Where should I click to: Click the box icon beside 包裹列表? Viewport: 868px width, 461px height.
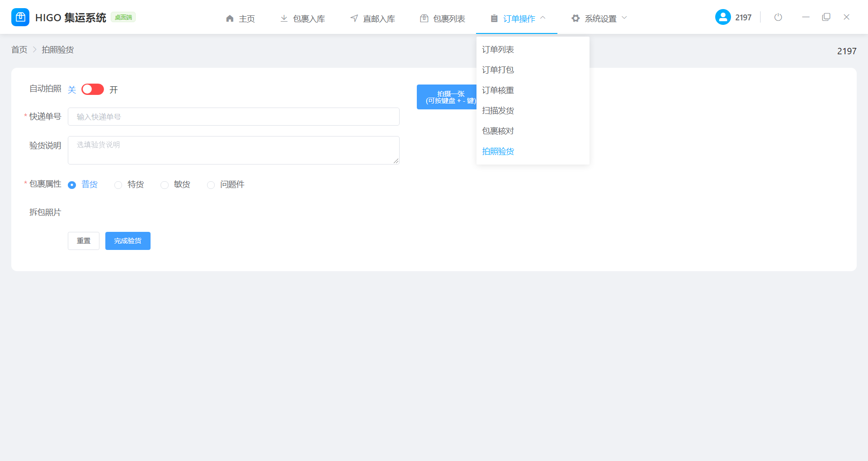coord(424,19)
